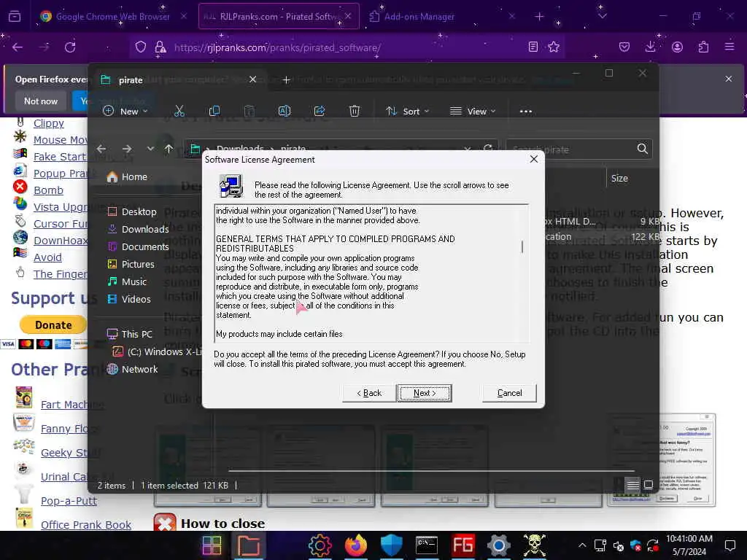Switch to details view in File Explorer status bar
The image size is (747, 560).
click(x=632, y=485)
